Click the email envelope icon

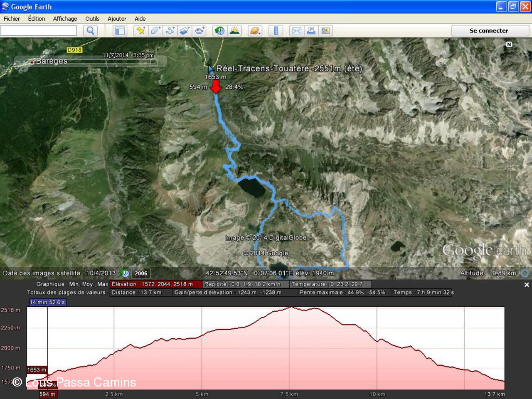296,31
